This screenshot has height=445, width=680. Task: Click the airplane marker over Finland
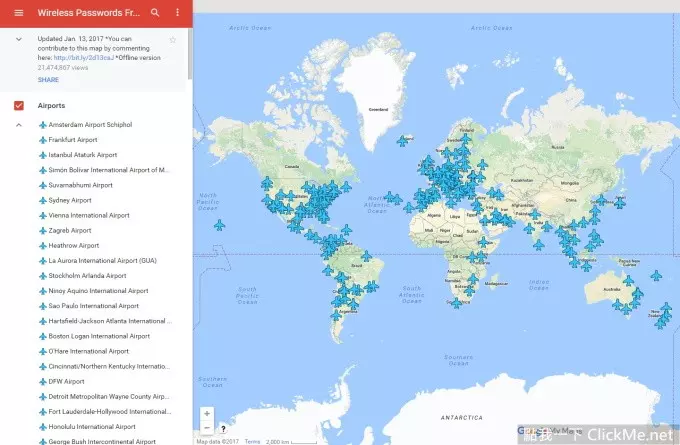pyautogui.click(x=465, y=139)
